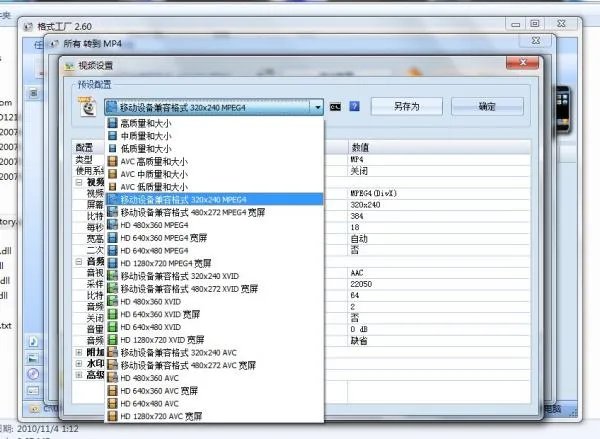Click the video file preset icon

click(x=87, y=106)
